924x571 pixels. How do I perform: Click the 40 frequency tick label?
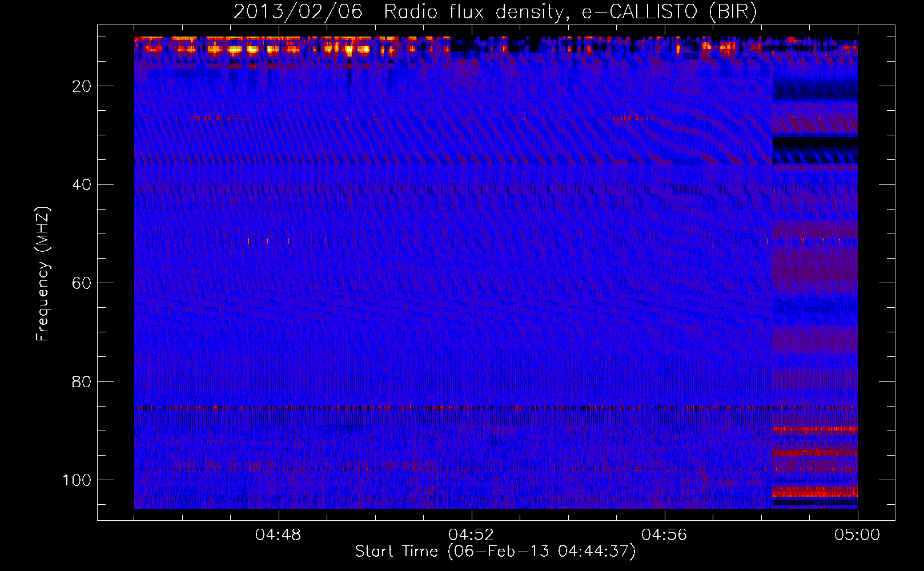(82, 185)
